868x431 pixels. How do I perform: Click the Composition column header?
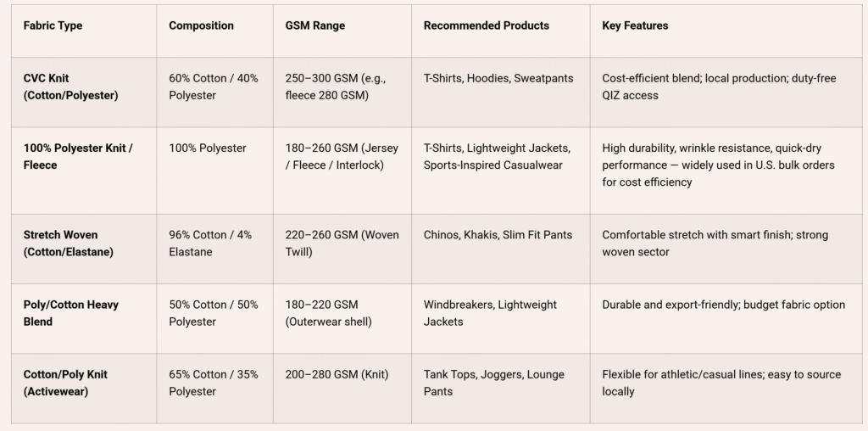[201, 26]
